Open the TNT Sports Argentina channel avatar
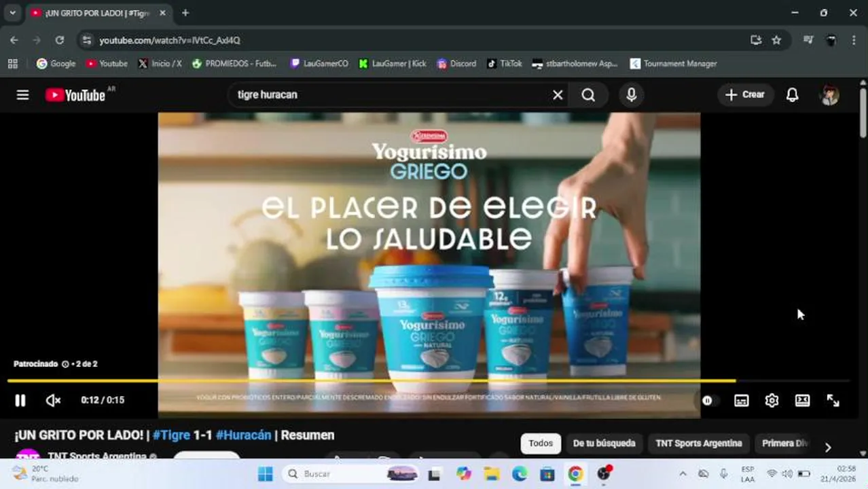The image size is (868, 489). [28, 455]
